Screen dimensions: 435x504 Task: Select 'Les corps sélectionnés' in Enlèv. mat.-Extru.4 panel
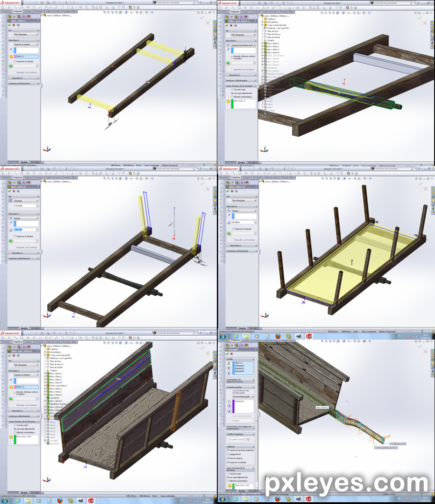coord(15,429)
